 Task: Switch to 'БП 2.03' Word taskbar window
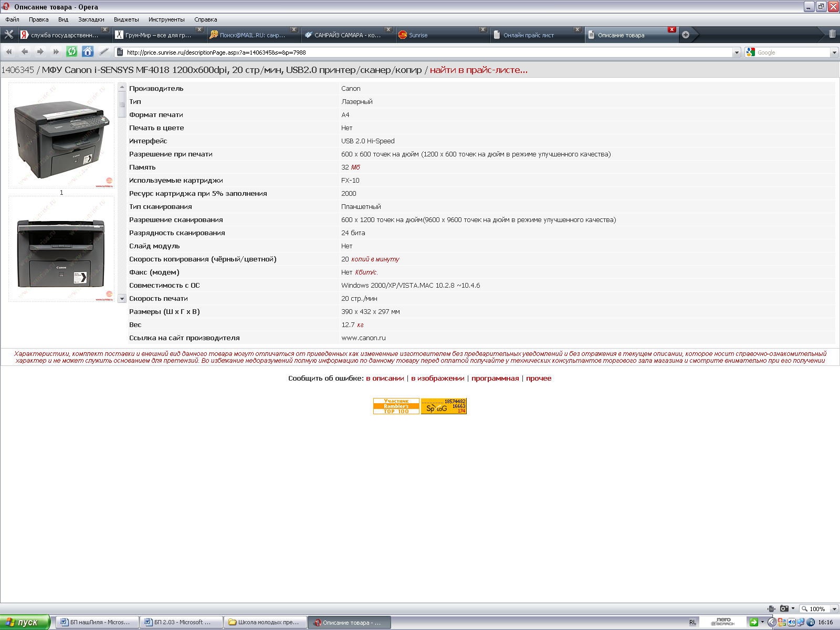click(181, 622)
